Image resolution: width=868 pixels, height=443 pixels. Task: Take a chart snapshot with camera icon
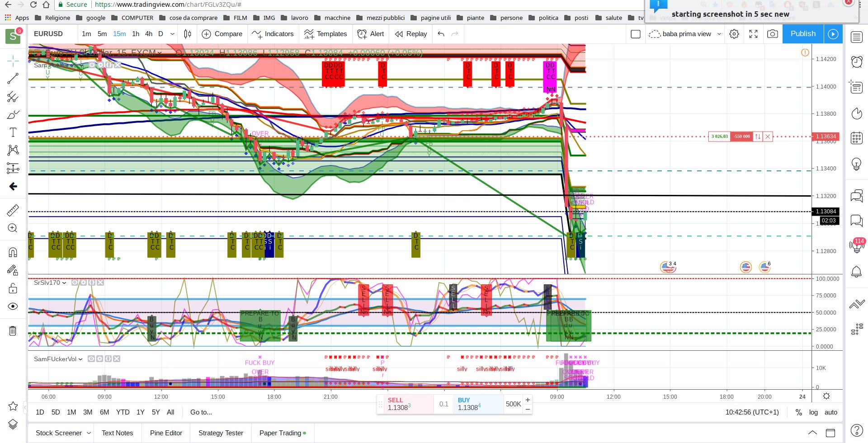(x=773, y=34)
